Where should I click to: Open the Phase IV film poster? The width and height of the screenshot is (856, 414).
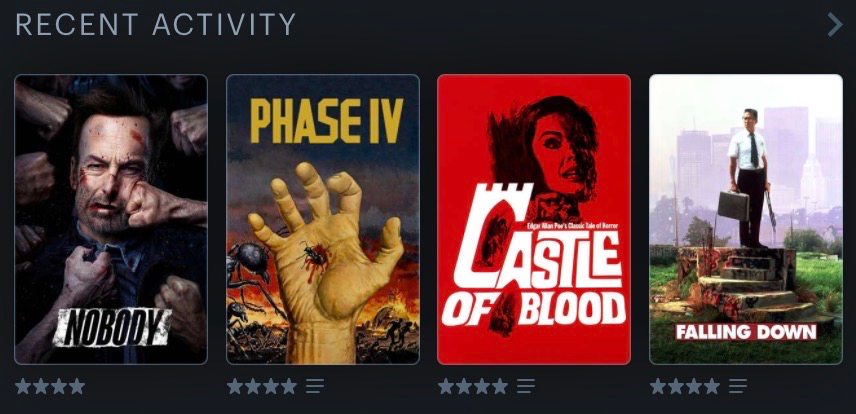[x=323, y=219]
